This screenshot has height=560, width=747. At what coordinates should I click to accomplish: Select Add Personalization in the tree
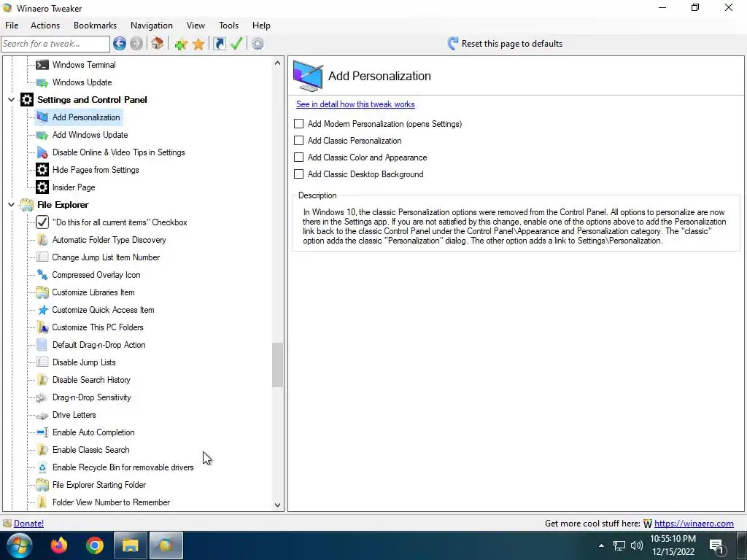[86, 117]
